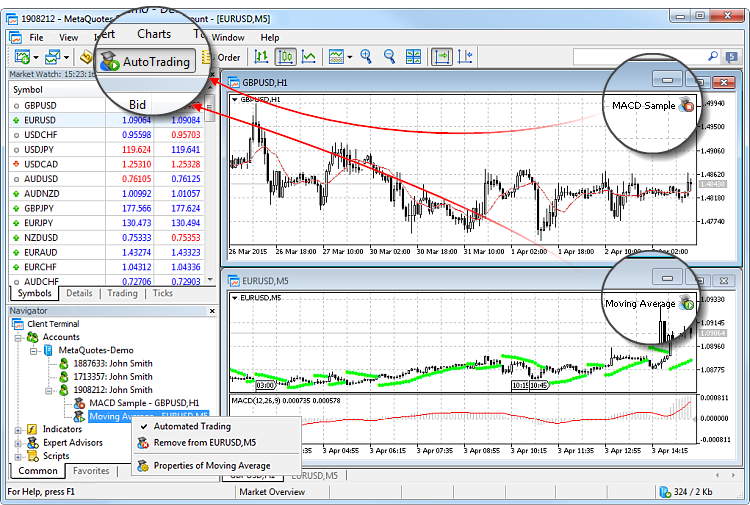This screenshot has width=750, height=505.
Task: Click the tile windows toolbar icon
Action: 413,57
